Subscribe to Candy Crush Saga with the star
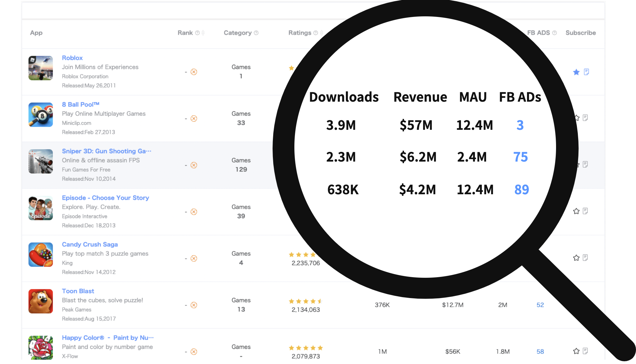Screen dimensions: 636x364 click(x=576, y=257)
